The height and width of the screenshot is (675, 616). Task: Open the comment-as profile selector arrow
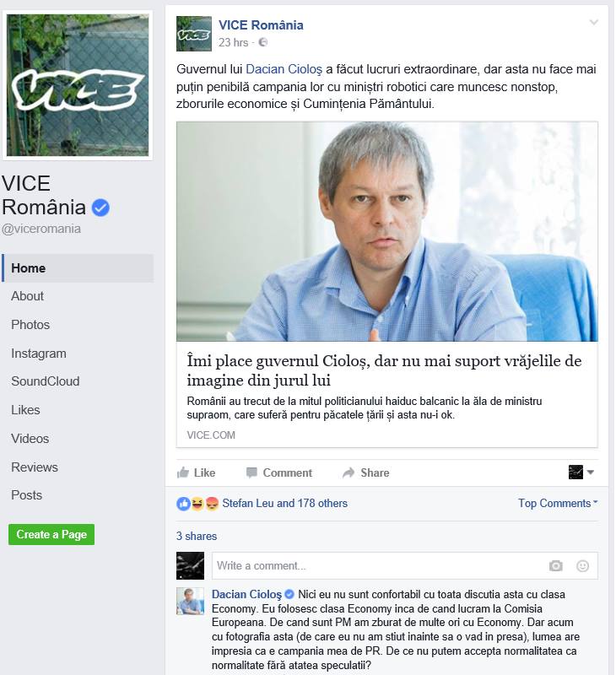point(591,472)
